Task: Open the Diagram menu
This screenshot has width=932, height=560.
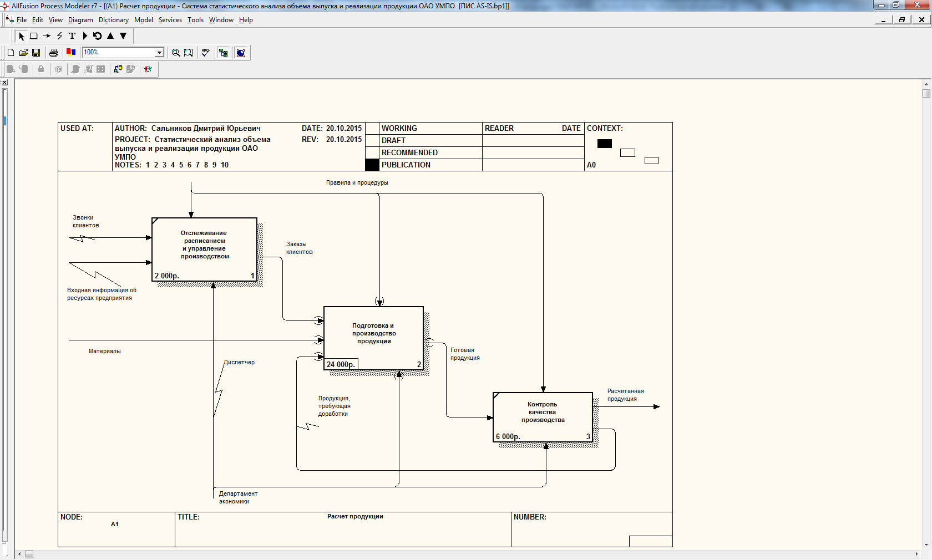Action: click(x=80, y=20)
